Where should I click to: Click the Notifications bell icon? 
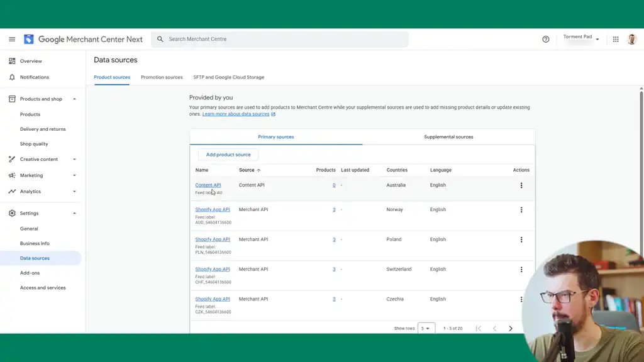(13, 77)
